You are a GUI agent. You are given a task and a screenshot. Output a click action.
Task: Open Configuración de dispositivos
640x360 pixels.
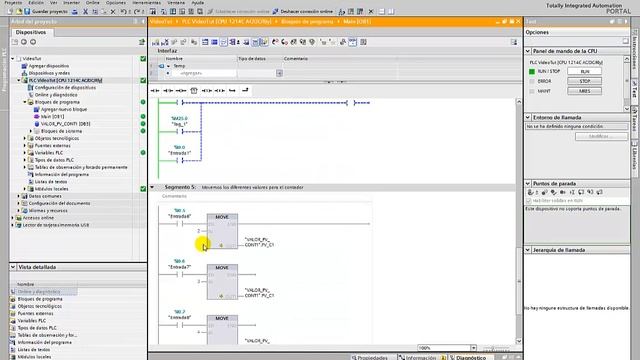tap(65, 87)
